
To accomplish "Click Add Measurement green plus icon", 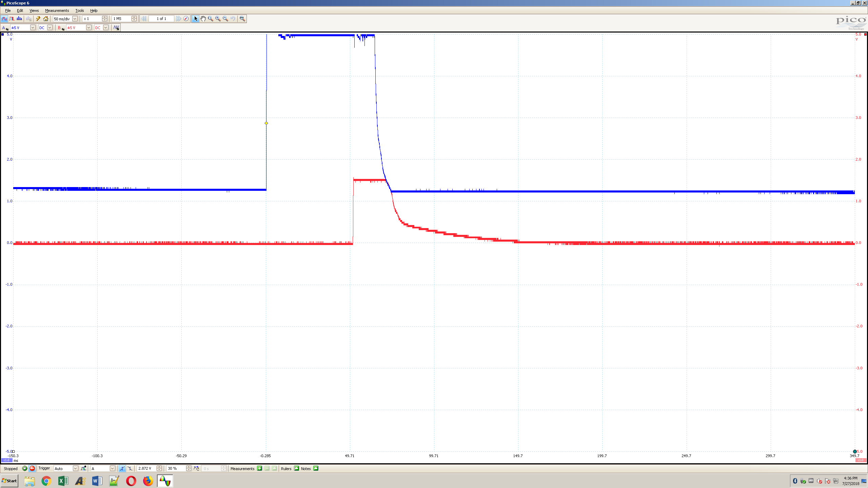I will coord(260,468).
